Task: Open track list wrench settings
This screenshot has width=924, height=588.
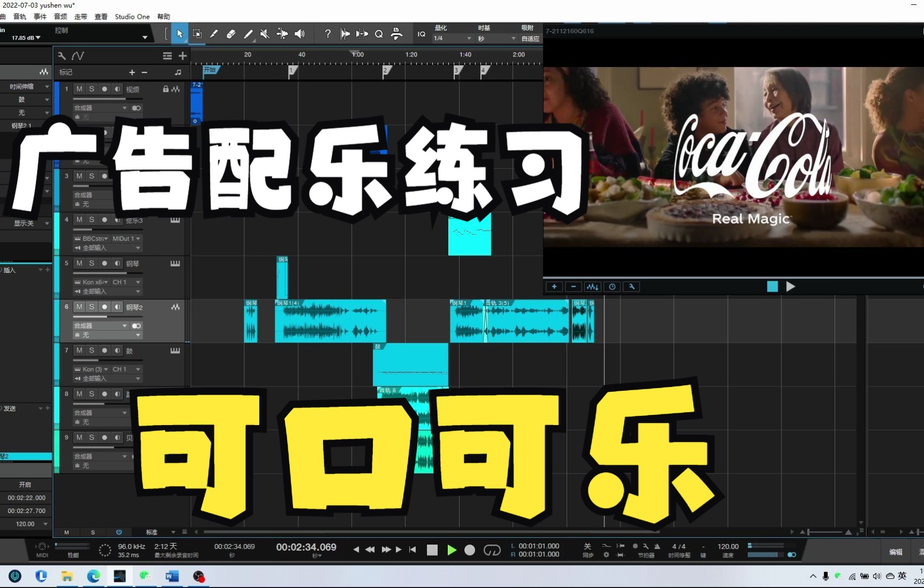Action: pyautogui.click(x=62, y=56)
